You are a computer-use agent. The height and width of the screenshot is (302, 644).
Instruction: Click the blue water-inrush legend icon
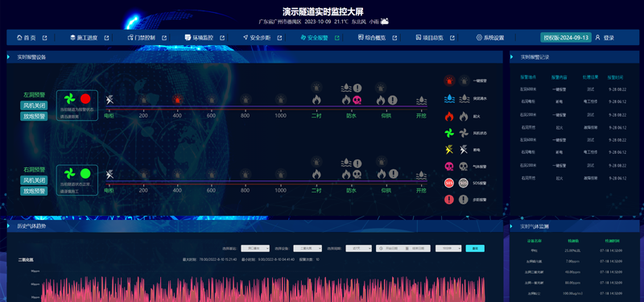click(x=449, y=98)
